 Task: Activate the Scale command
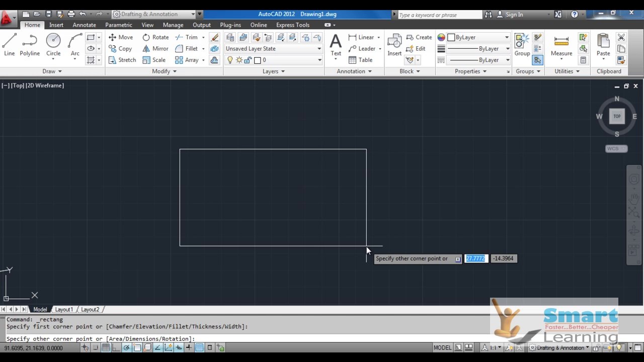pyautogui.click(x=154, y=60)
